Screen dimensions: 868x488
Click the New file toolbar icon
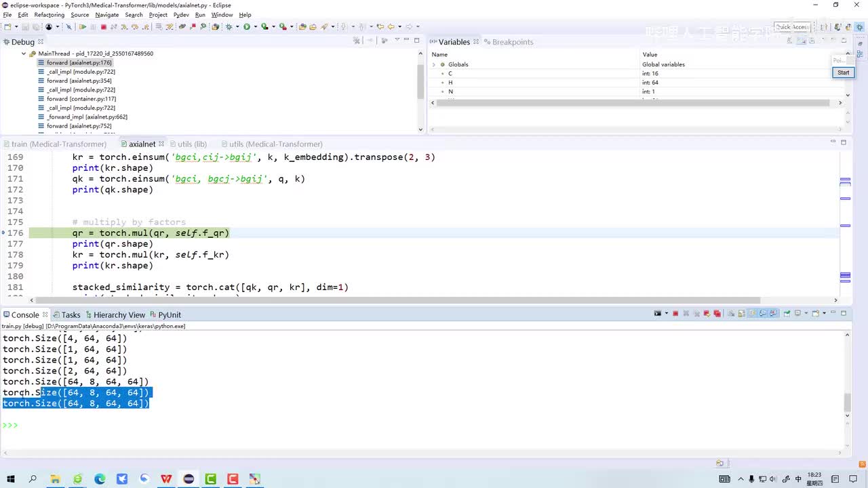pos(7,27)
